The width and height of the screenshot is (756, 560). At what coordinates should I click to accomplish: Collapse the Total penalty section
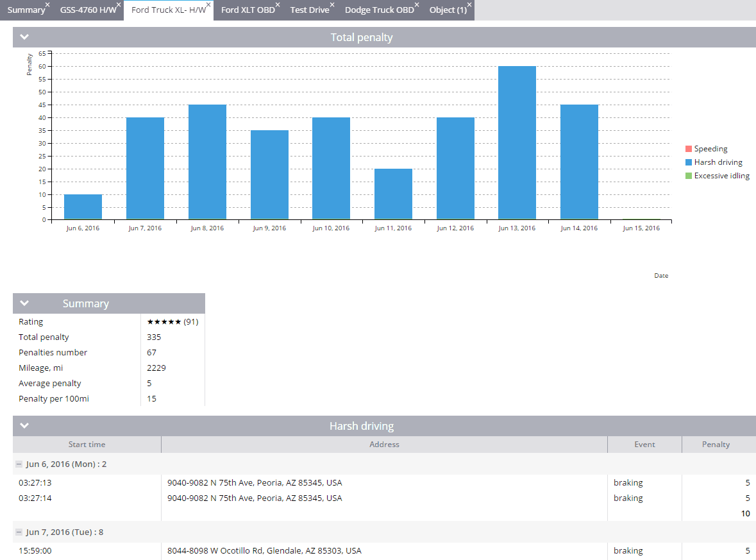click(24, 37)
